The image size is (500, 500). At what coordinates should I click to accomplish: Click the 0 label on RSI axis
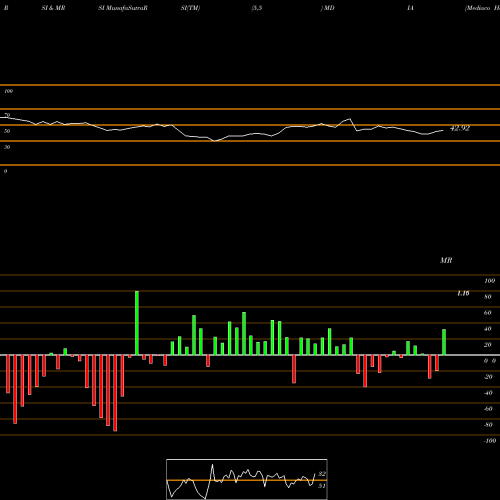click(5, 171)
